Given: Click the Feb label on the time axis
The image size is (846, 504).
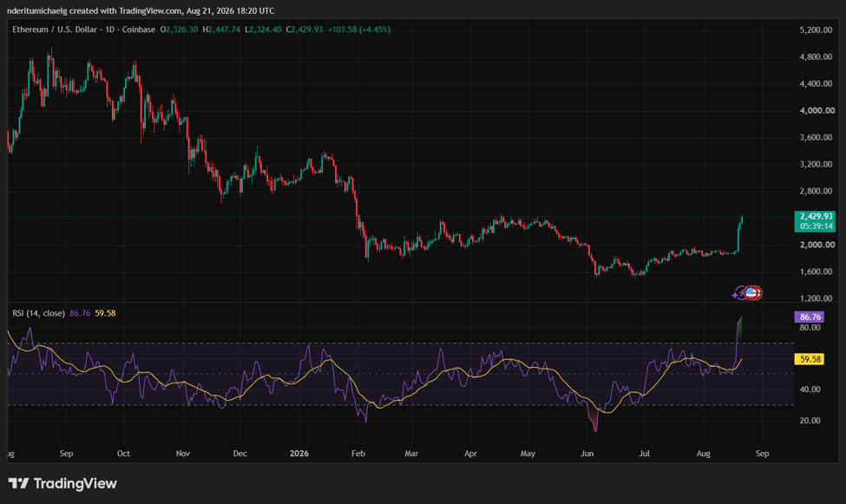Looking at the screenshot, I should pyautogui.click(x=358, y=454).
